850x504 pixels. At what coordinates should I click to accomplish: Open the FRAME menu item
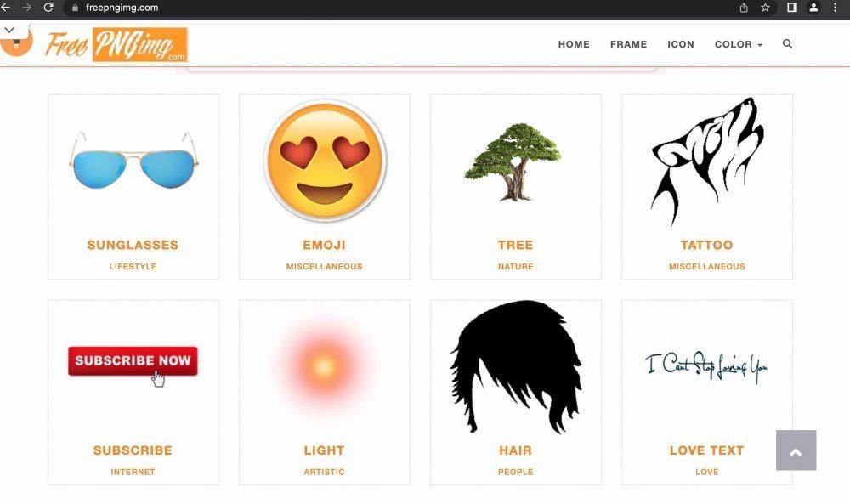[628, 44]
